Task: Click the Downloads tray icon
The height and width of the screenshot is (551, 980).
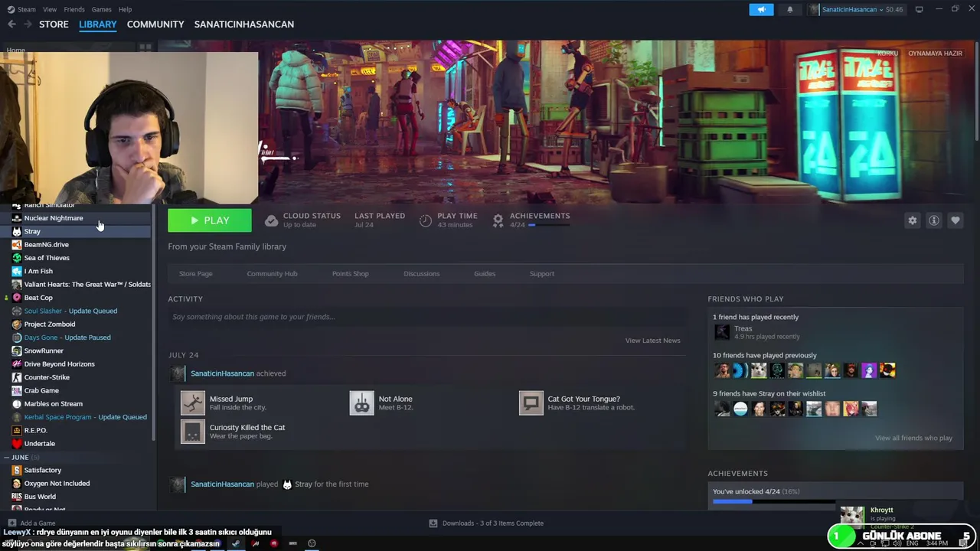Action: [x=433, y=523]
